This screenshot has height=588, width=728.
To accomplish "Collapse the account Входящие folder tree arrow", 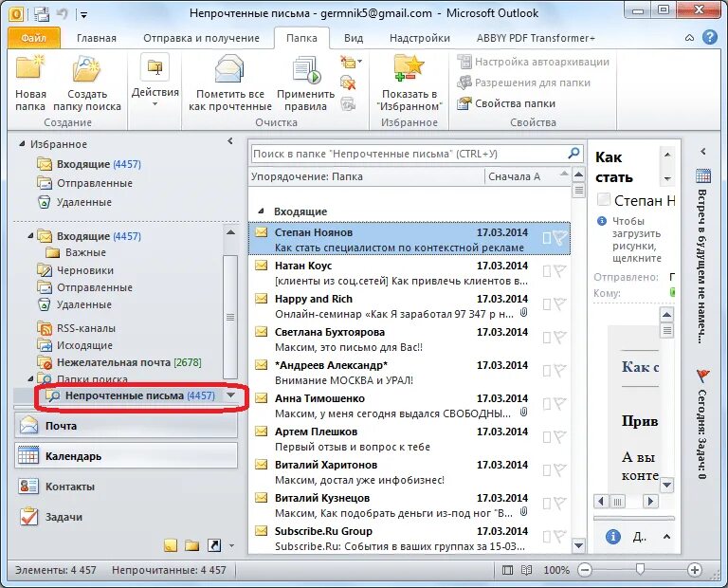I will [30, 235].
